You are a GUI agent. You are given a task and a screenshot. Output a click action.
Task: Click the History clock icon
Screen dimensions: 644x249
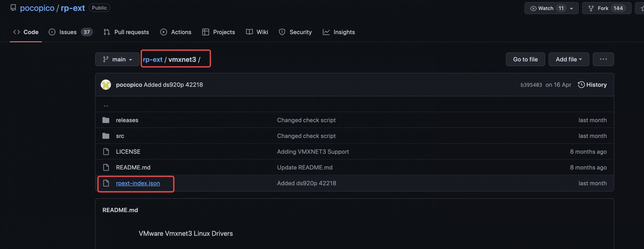pos(581,85)
